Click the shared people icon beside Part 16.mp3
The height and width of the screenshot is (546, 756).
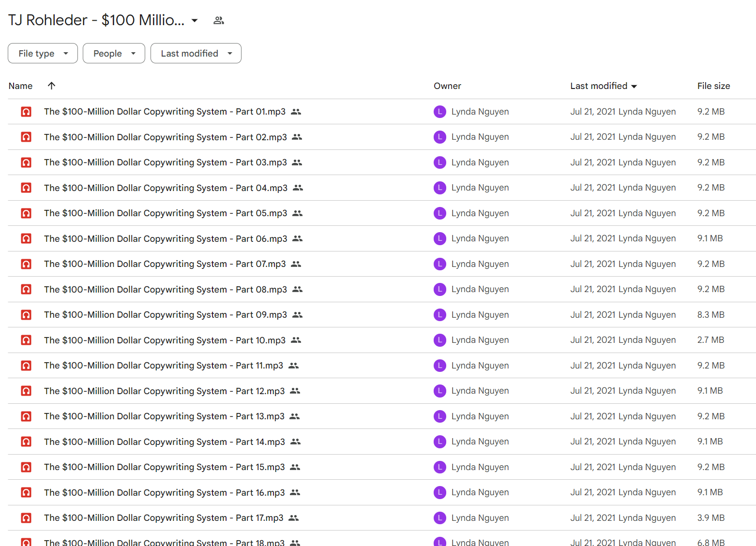coord(295,492)
